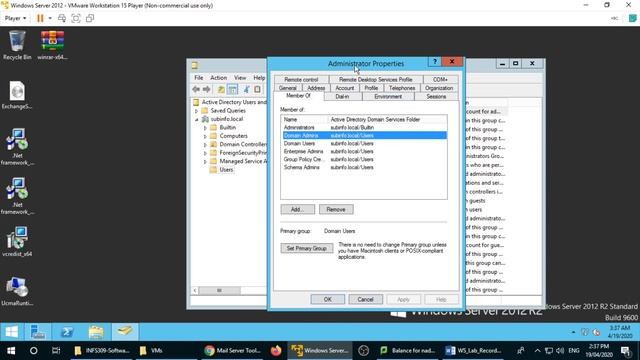Click the left pane horizontal scrollbar thumb
The image size is (640, 360).
pyautogui.click(x=219, y=291)
